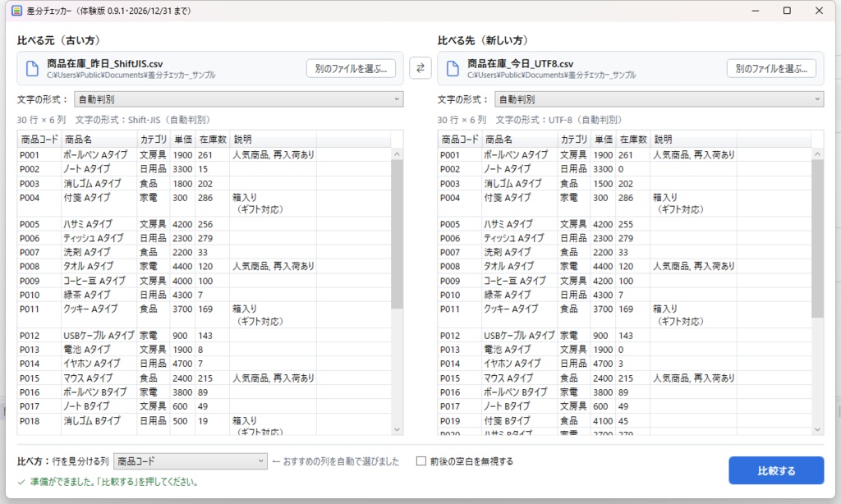841x504 pixels.
Task: Click 人気商品, 再入荷あり in left P008 row
Action: pos(273,266)
